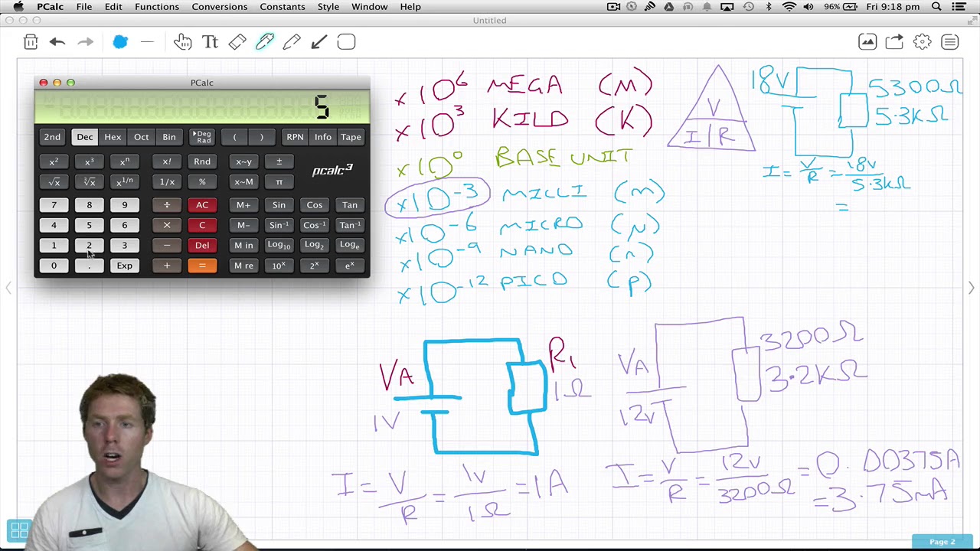Click the red AC key
The width and height of the screenshot is (980, 551).
tap(202, 205)
